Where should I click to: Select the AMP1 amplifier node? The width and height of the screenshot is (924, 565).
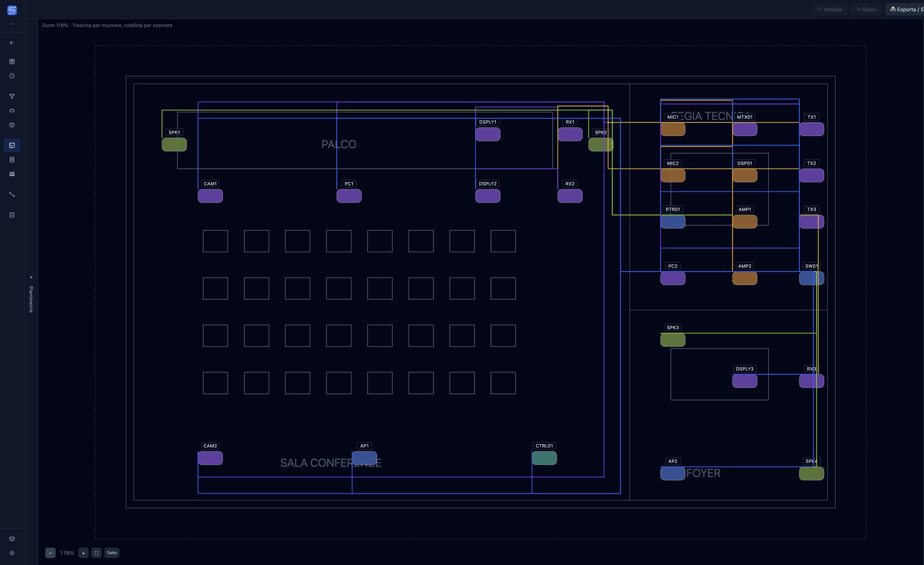pos(745,222)
